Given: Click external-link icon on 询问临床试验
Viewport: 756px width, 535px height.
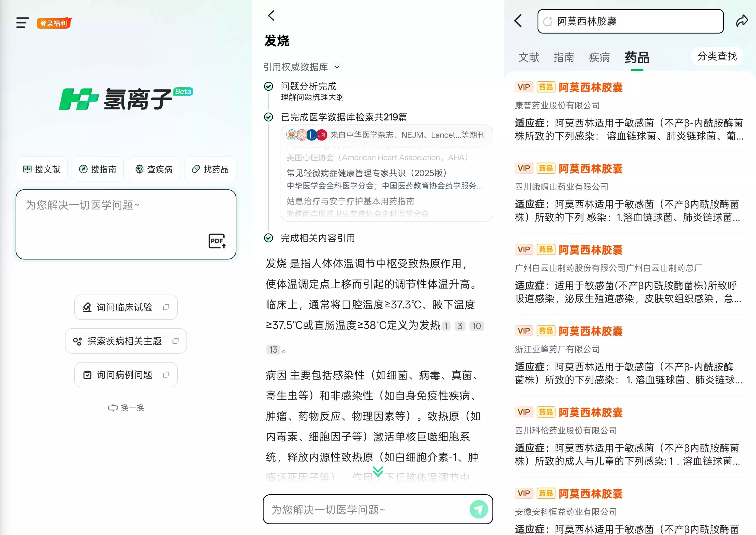Looking at the screenshot, I should coord(166,307).
